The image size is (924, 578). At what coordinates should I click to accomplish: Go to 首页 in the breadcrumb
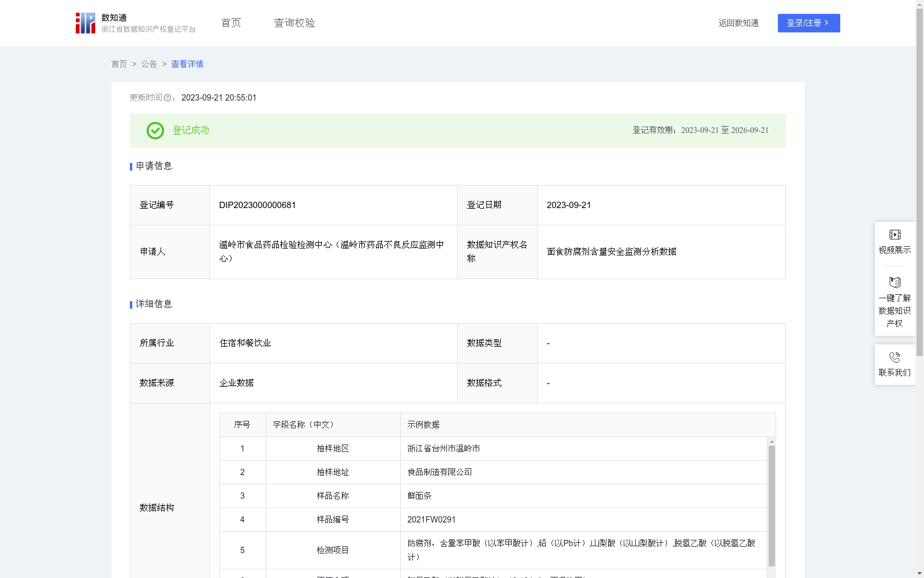tap(119, 64)
